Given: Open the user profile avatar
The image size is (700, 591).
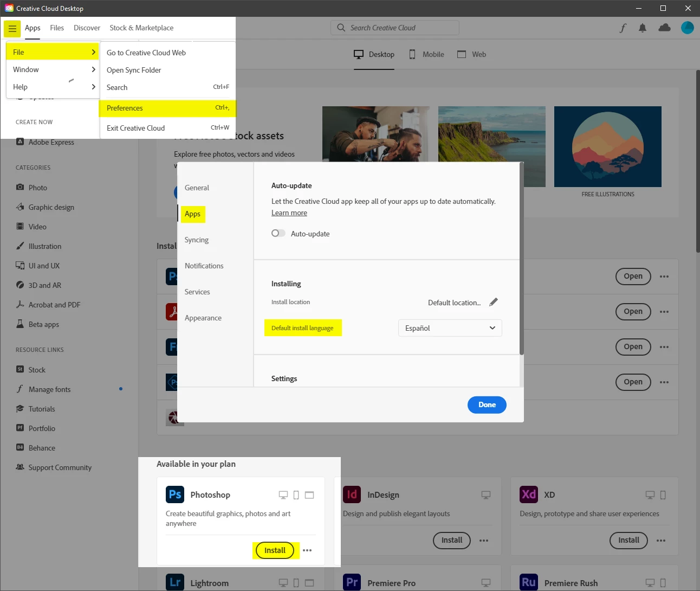Looking at the screenshot, I should [688, 28].
